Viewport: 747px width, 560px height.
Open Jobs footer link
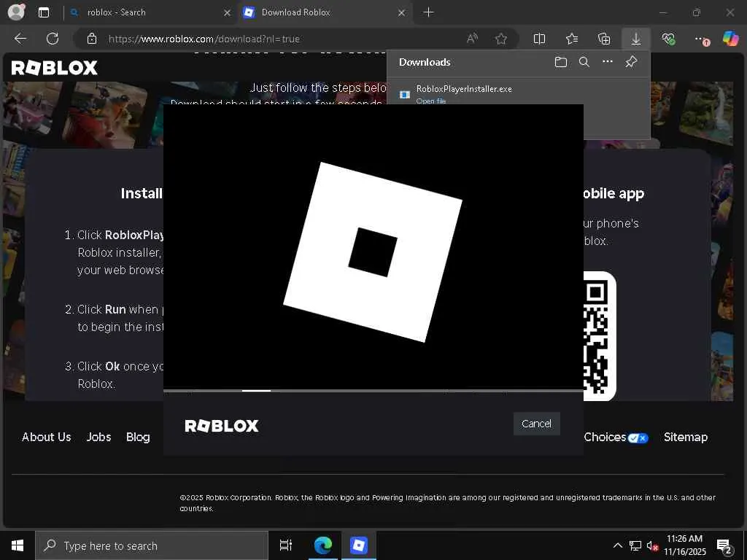[x=98, y=437]
